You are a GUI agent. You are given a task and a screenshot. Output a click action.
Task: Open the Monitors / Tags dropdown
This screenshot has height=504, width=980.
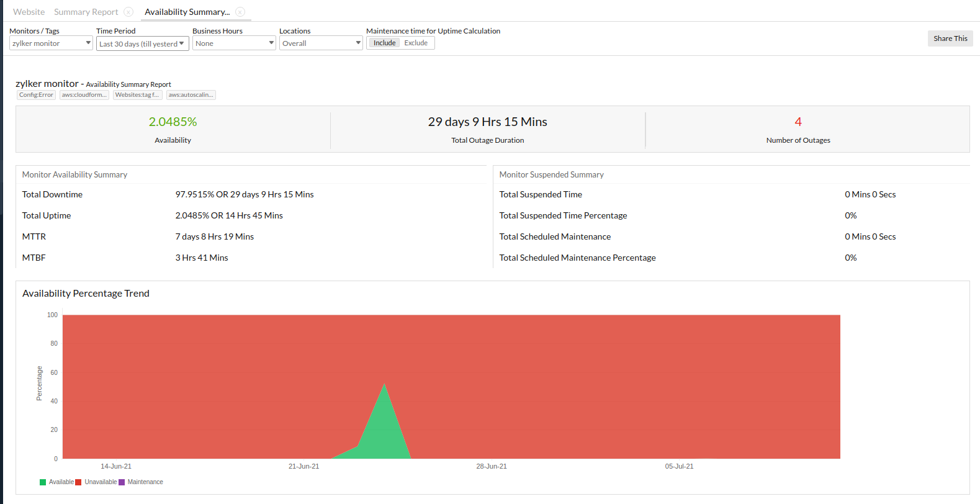[51, 43]
